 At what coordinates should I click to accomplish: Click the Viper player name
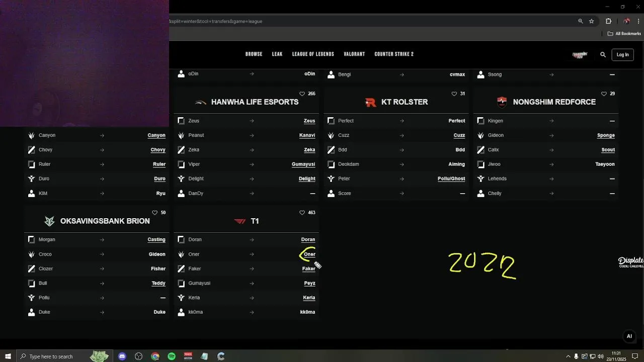tap(194, 164)
